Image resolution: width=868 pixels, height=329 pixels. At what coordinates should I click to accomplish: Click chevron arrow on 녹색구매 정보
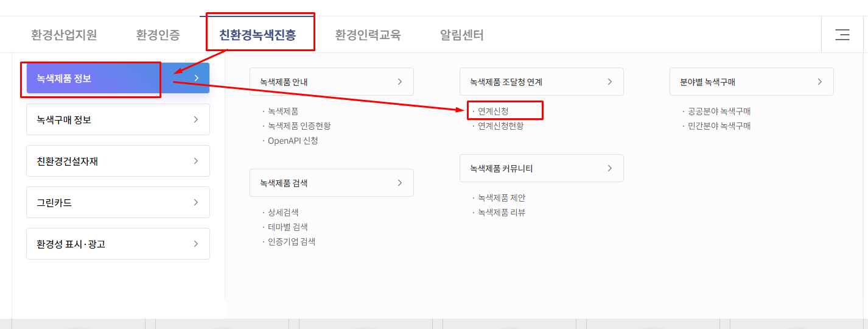coord(196,119)
